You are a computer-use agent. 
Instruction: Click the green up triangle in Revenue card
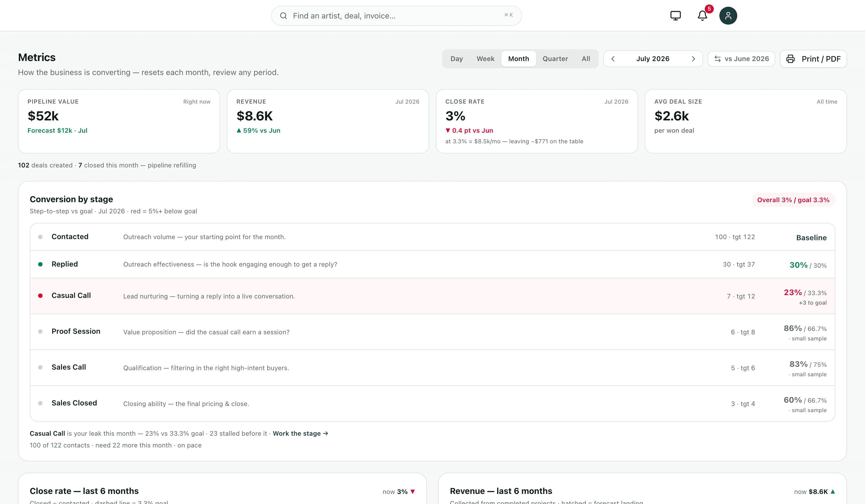pyautogui.click(x=239, y=130)
